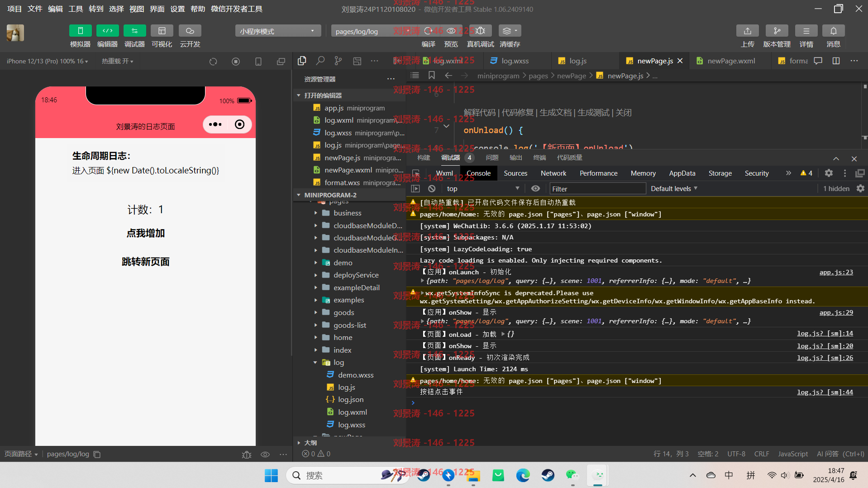Screen dimensions: 868x488
Task: Open the top context dropdown
Action: (x=482, y=188)
